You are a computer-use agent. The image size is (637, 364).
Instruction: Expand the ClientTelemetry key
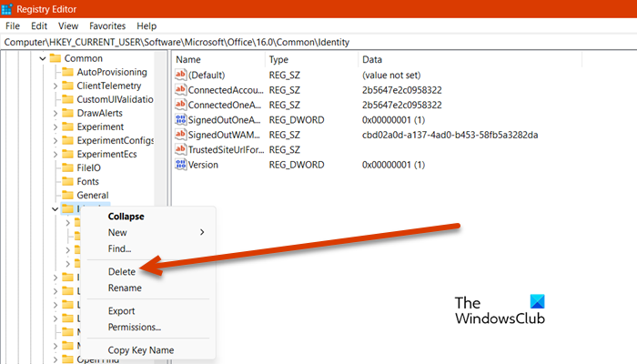tap(56, 86)
